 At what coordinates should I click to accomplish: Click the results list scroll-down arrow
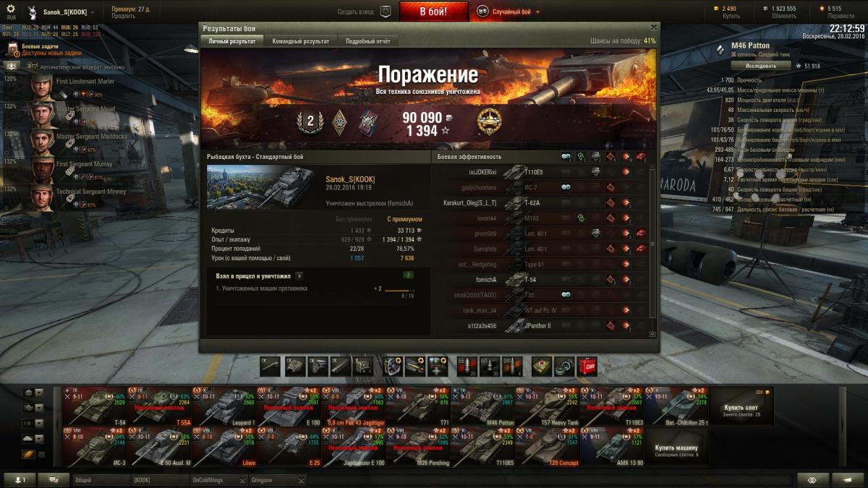652,334
